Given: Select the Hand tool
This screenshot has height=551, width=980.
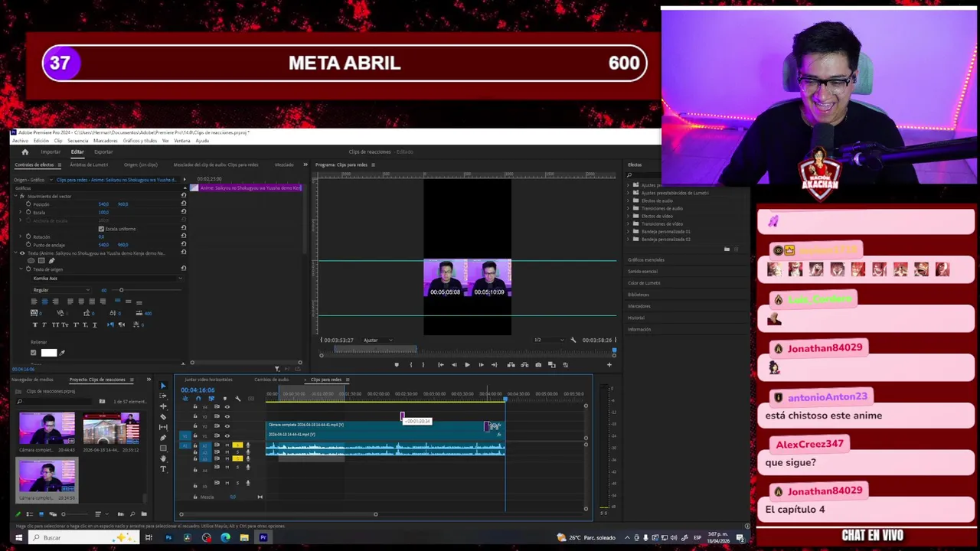Looking at the screenshot, I should pos(163,458).
